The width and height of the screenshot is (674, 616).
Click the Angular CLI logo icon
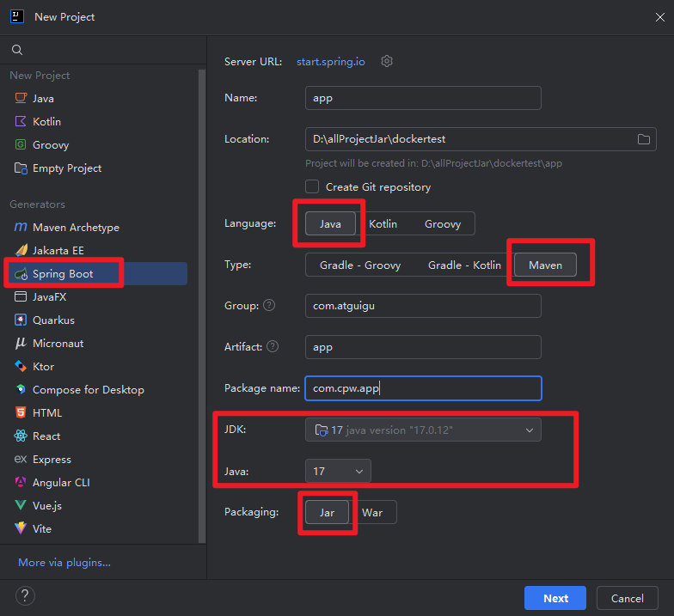click(x=21, y=482)
